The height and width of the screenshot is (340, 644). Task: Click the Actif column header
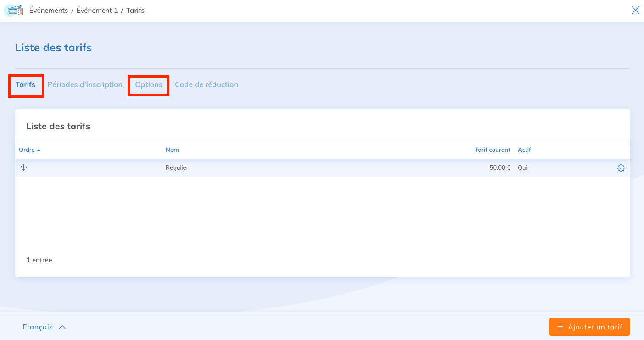coord(524,150)
